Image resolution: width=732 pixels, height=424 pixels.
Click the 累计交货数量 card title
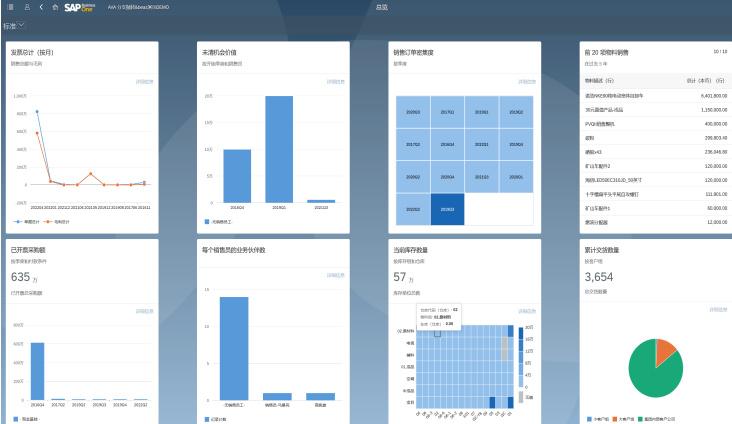pos(602,250)
